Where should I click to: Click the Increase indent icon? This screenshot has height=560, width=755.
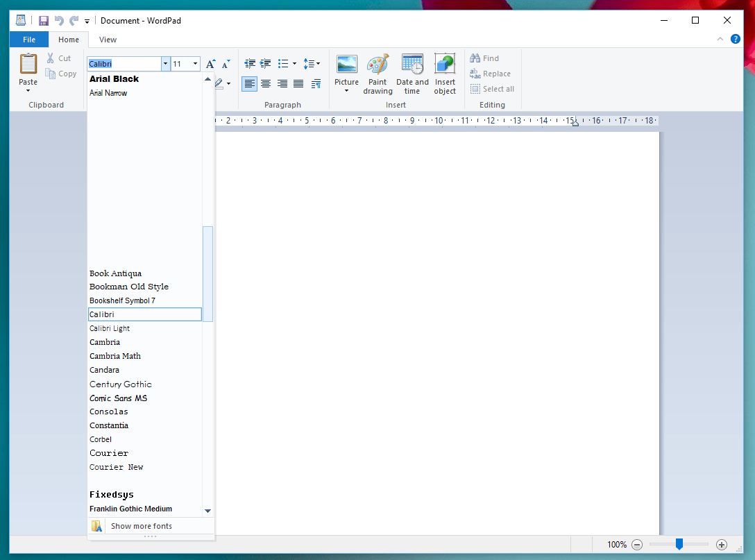click(x=265, y=64)
